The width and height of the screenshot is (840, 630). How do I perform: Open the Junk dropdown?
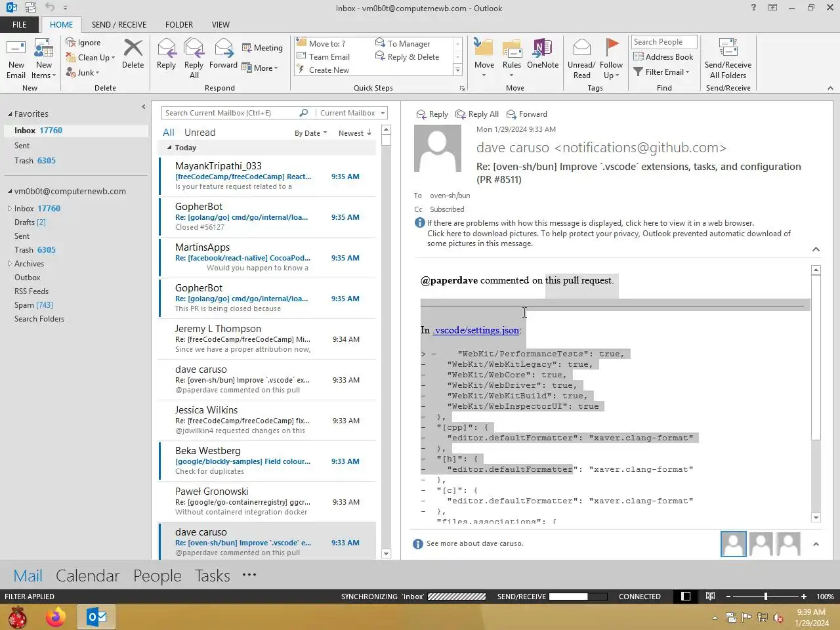(x=83, y=73)
